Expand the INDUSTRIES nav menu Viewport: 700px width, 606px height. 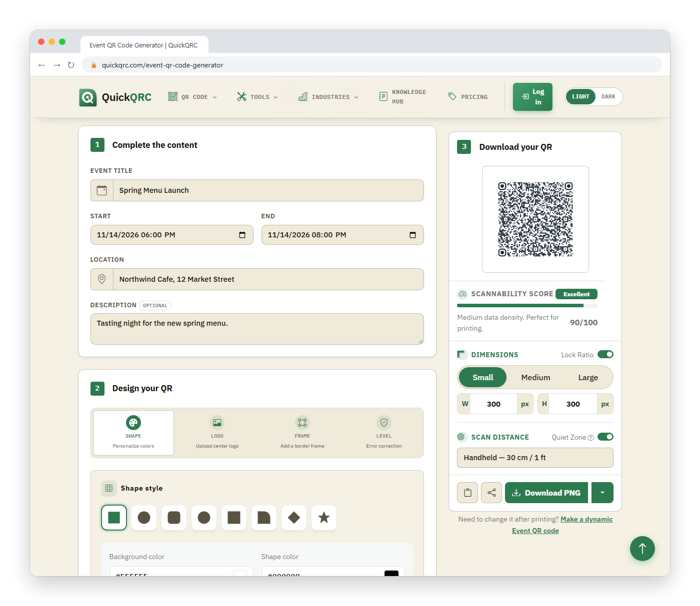(328, 97)
